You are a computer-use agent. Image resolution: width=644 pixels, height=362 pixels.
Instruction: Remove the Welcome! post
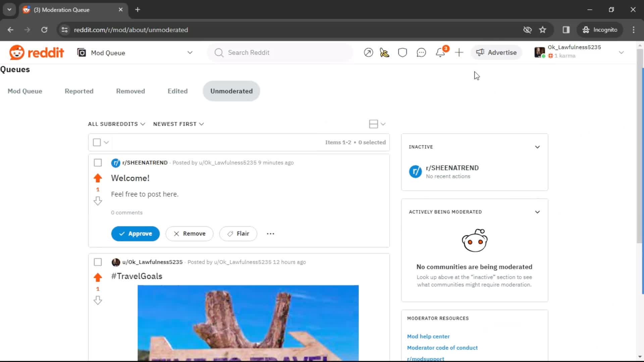pyautogui.click(x=189, y=233)
